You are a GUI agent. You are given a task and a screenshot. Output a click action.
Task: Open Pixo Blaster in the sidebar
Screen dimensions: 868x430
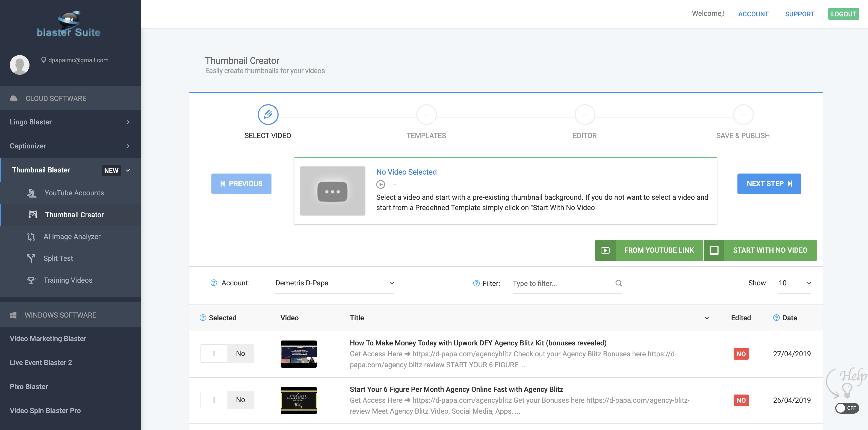coord(29,387)
